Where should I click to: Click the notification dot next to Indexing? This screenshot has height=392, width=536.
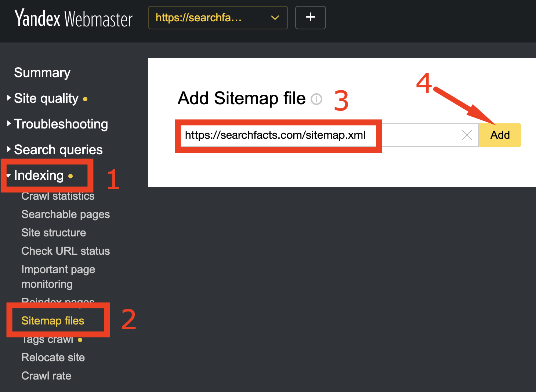coord(71,176)
